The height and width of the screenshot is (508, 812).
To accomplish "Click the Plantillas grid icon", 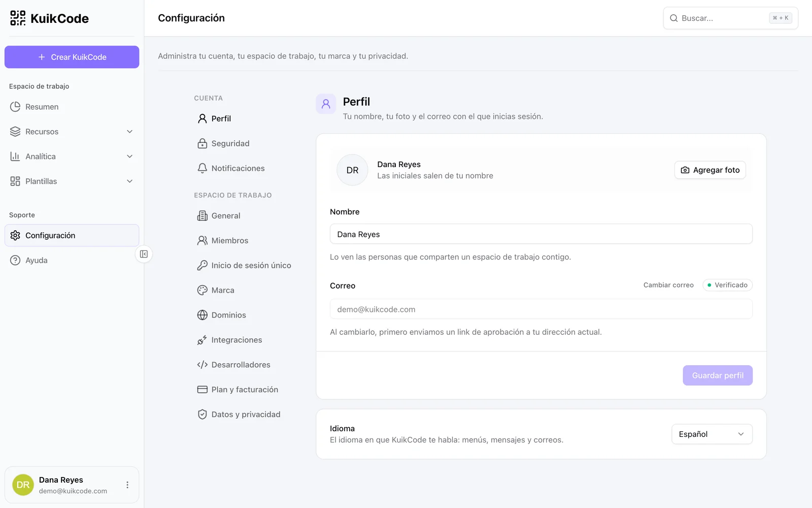I will pos(15,181).
